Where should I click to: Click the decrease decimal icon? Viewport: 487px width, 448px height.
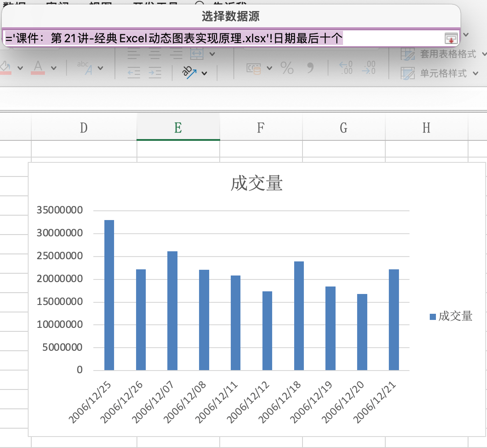coord(369,68)
